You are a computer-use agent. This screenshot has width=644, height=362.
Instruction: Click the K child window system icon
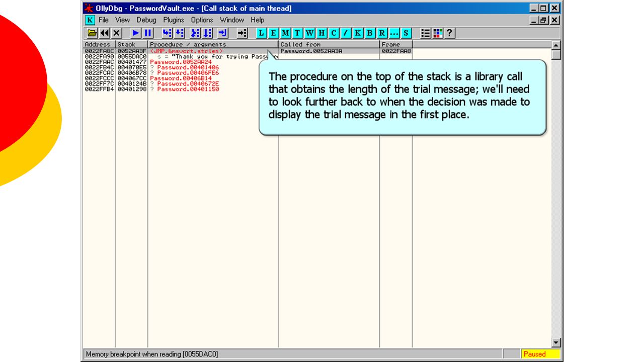90,20
